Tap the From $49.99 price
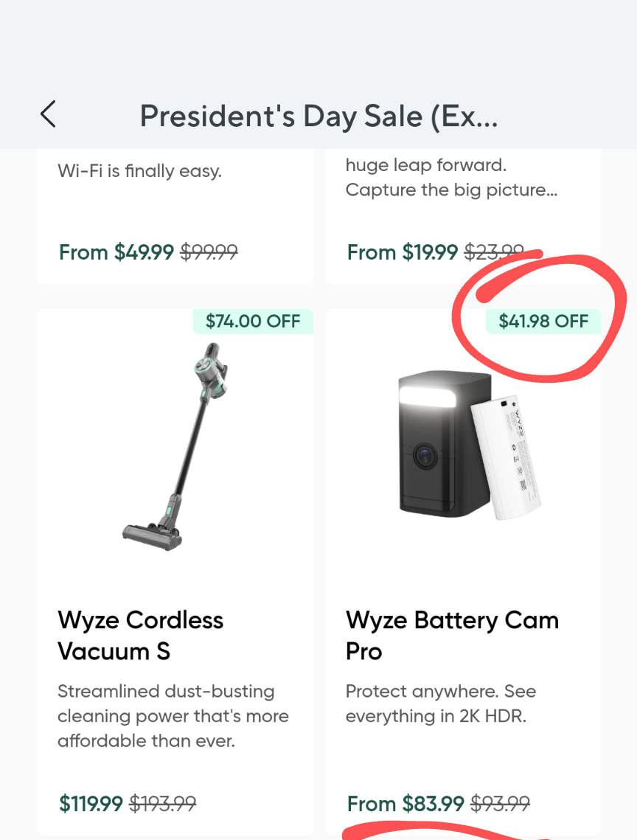Image resolution: width=637 pixels, height=840 pixels. 116,252
